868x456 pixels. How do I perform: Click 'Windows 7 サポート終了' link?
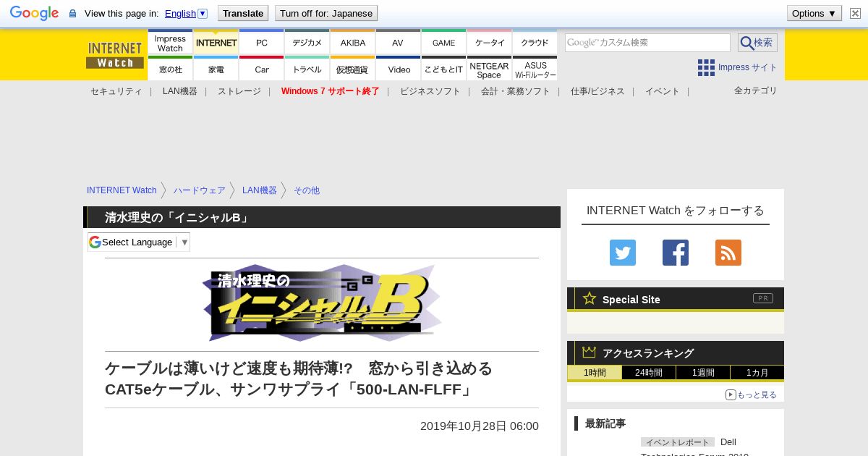click(x=331, y=91)
